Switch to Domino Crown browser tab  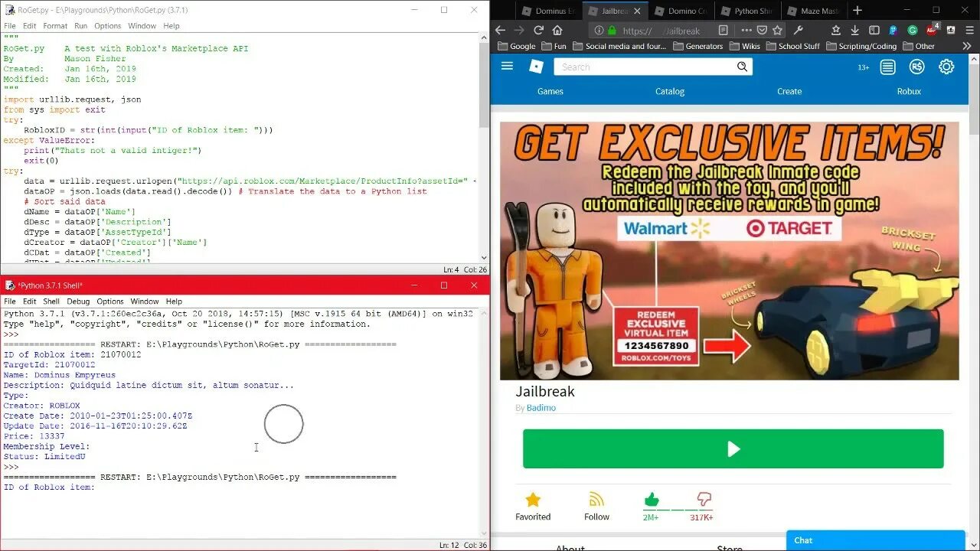681,11
